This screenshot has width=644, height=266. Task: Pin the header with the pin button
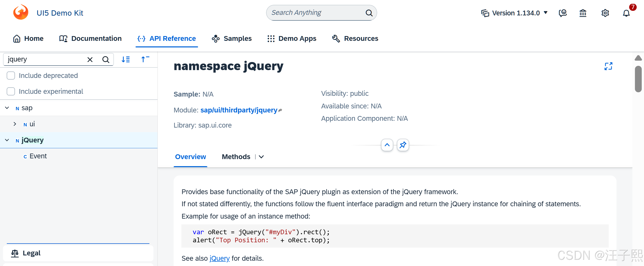click(403, 145)
